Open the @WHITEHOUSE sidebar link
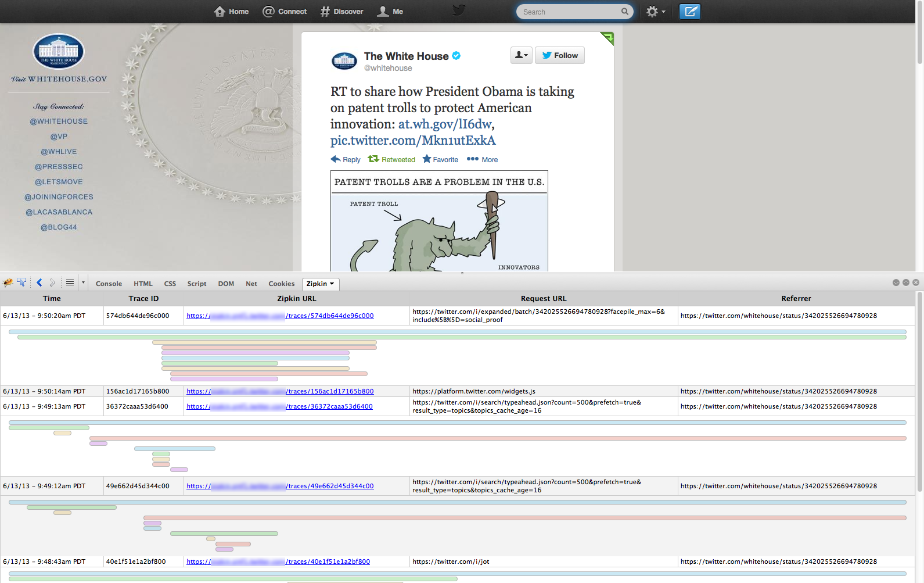Image resolution: width=924 pixels, height=583 pixels. (x=59, y=121)
